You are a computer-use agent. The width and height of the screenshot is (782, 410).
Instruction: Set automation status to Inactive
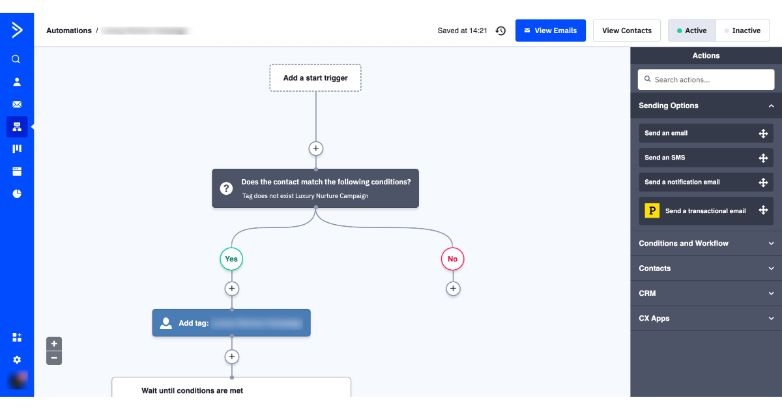click(742, 31)
